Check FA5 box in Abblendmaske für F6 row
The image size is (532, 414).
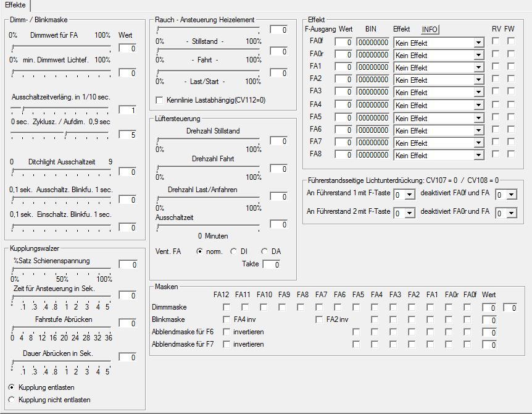coord(356,332)
